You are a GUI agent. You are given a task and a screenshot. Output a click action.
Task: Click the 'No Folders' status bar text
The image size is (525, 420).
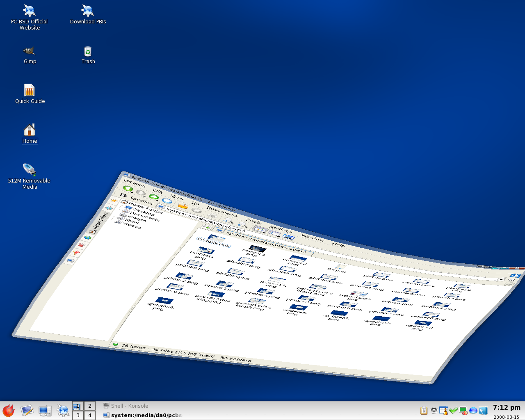[236, 359]
